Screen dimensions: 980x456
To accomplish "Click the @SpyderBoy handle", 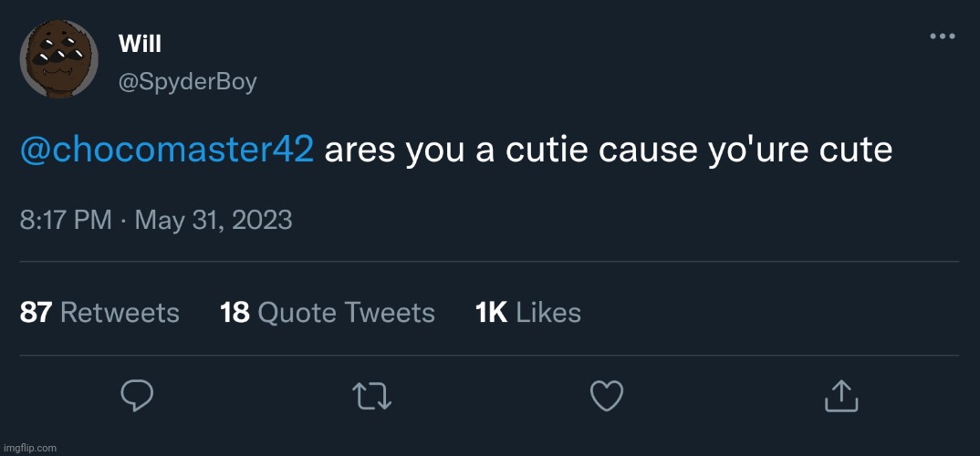I will tap(188, 82).
